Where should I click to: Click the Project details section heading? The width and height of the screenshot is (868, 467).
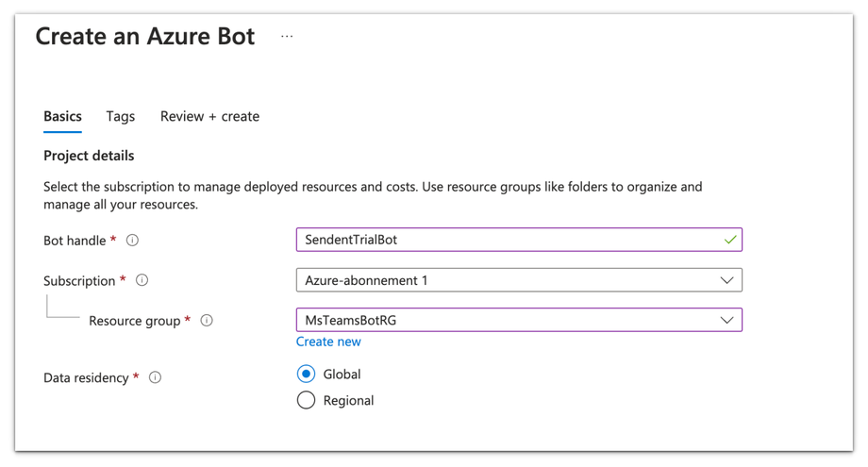89,156
